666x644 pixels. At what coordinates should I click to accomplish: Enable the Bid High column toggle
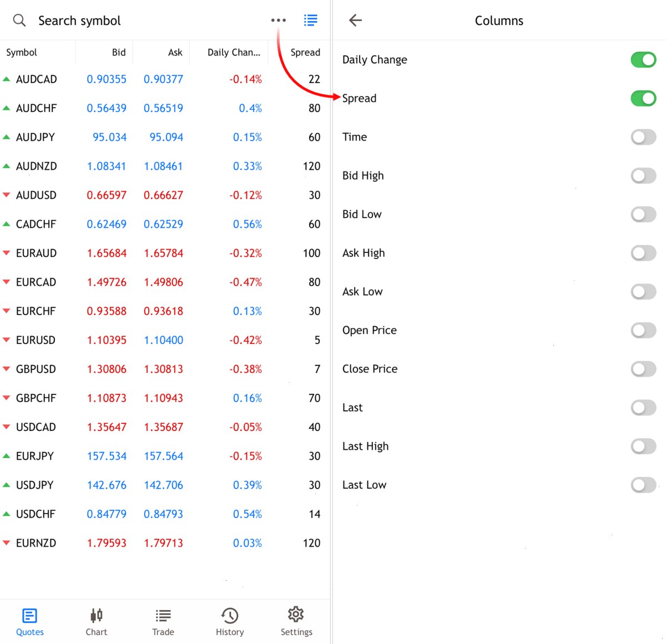point(643,176)
